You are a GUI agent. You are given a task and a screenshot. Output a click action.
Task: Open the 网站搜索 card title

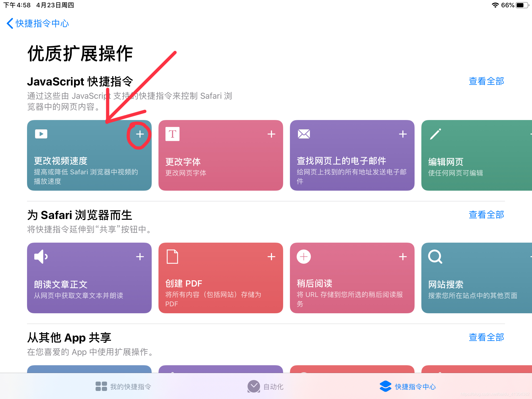pos(446,285)
